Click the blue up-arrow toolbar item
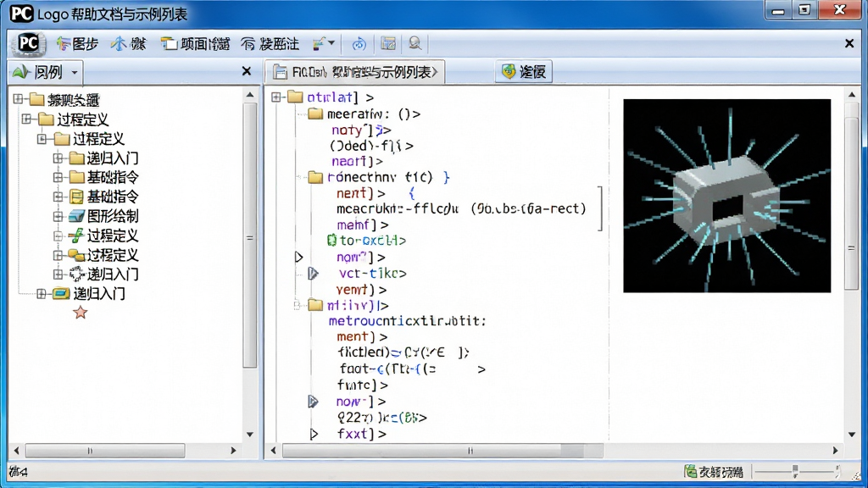The image size is (868, 488). [128, 44]
